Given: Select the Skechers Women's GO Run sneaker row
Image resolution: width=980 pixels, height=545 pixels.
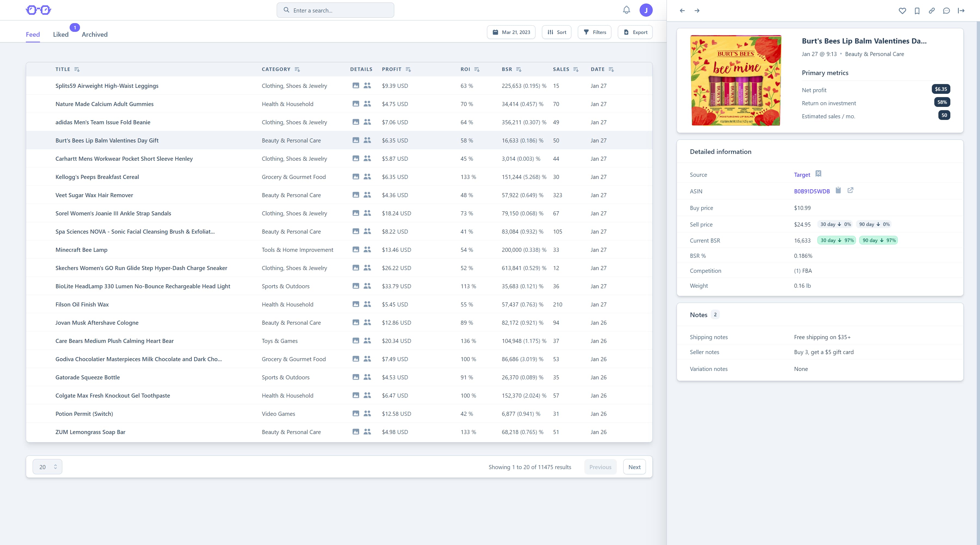Looking at the screenshot, I should pyautogui.click(x=339, y=268).
